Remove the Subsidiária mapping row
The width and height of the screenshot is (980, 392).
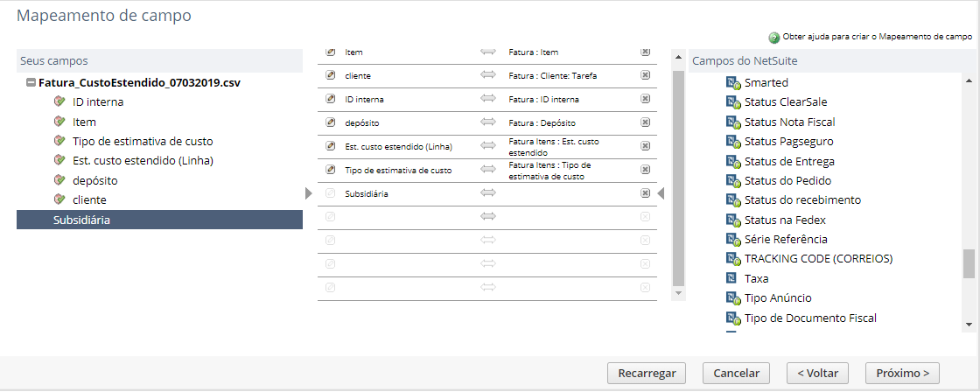tap(646, 193)
